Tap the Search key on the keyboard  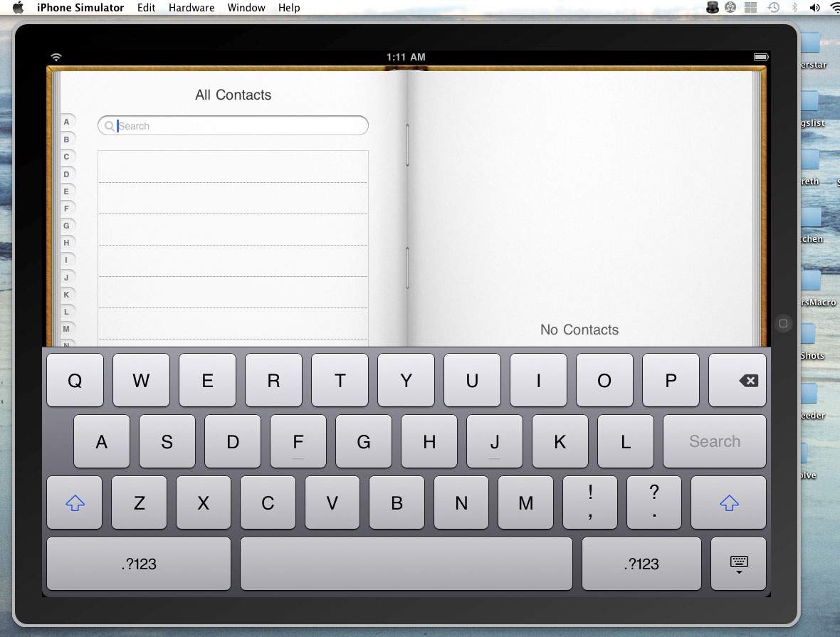[715, 441]
